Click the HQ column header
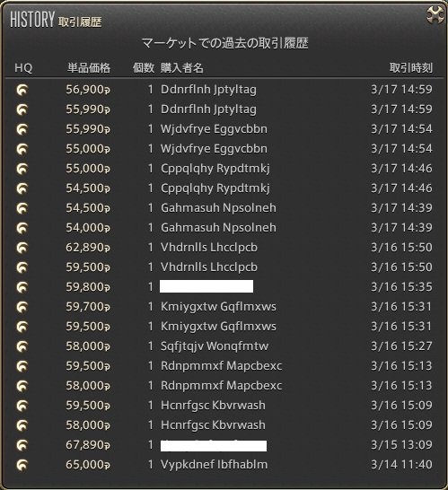The width and height of the screenshot is (448, 490). [x=23, y=68]
